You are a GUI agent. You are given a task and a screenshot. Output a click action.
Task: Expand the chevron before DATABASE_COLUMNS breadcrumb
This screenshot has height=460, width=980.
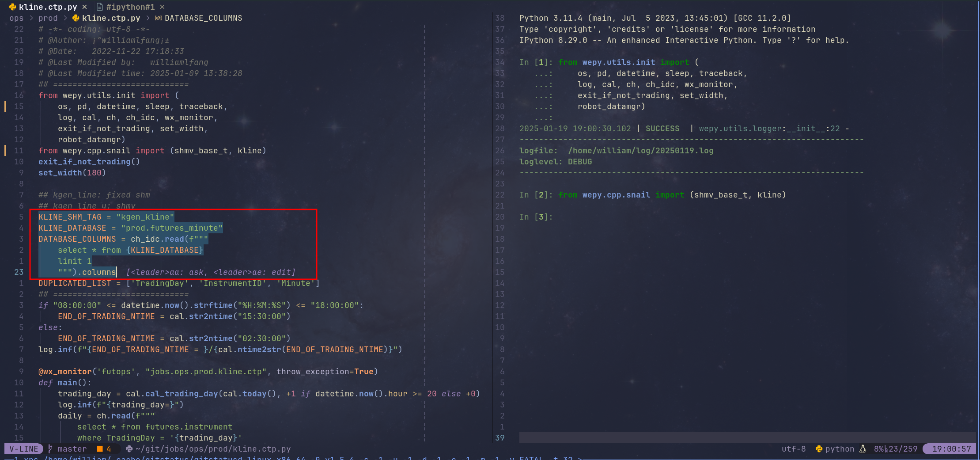(148, 18)
